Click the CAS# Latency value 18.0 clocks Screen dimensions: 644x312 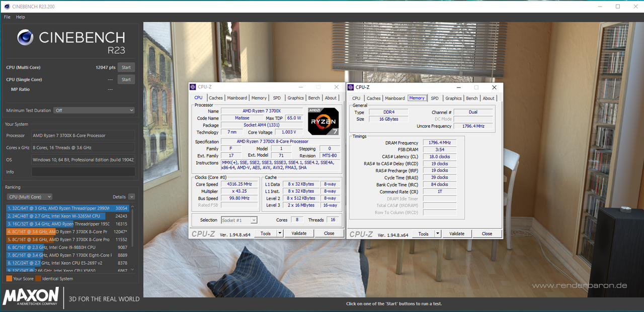(440, 157)
